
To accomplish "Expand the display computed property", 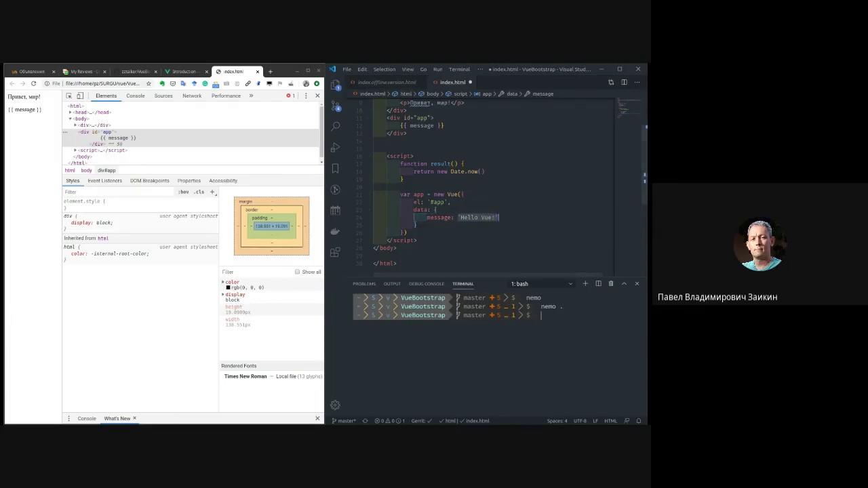I will coord(223,294).
